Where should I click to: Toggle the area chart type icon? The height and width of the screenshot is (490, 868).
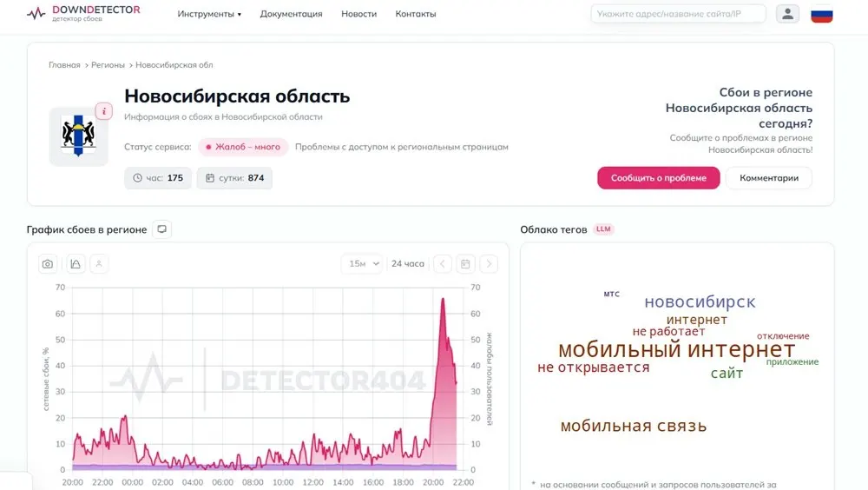[76, 264]
